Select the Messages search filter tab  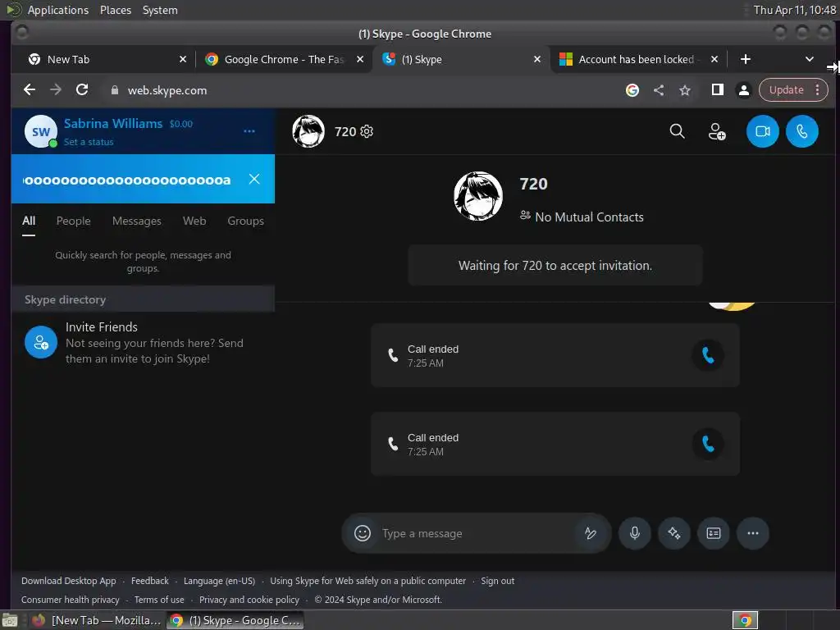pyautogui.click(x=137, y=221)
